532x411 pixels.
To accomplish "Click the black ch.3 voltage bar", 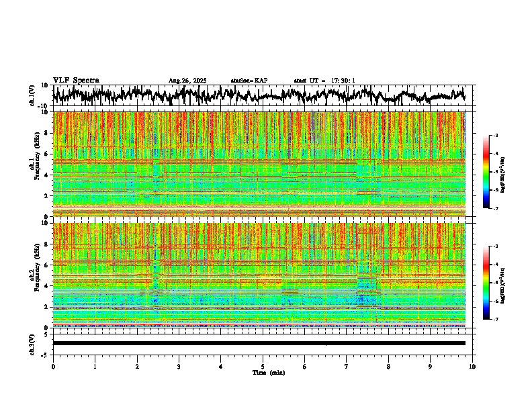I will pyautogui.click(x=259, y=343).
